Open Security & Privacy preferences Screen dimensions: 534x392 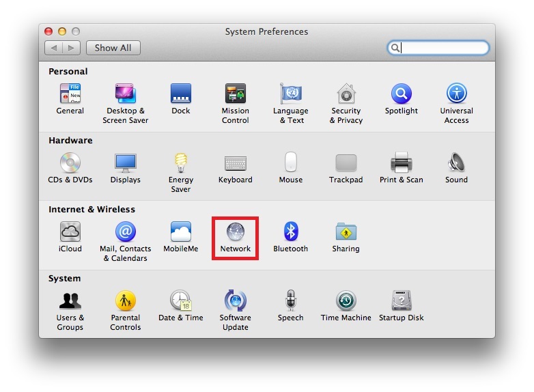[346, 94]
